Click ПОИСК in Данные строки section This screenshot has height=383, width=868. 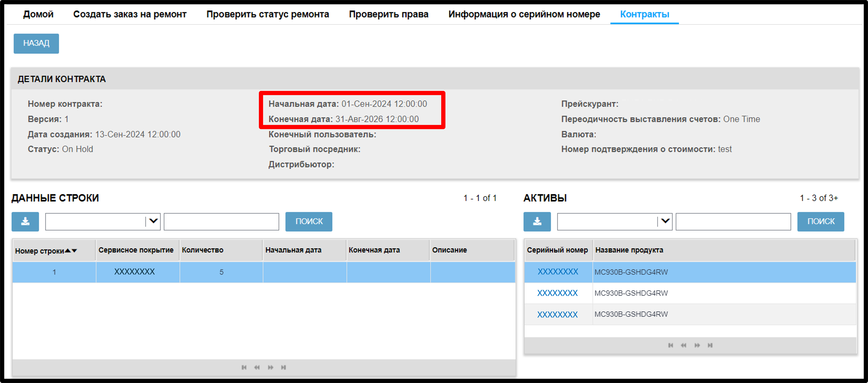pos(309,221)
